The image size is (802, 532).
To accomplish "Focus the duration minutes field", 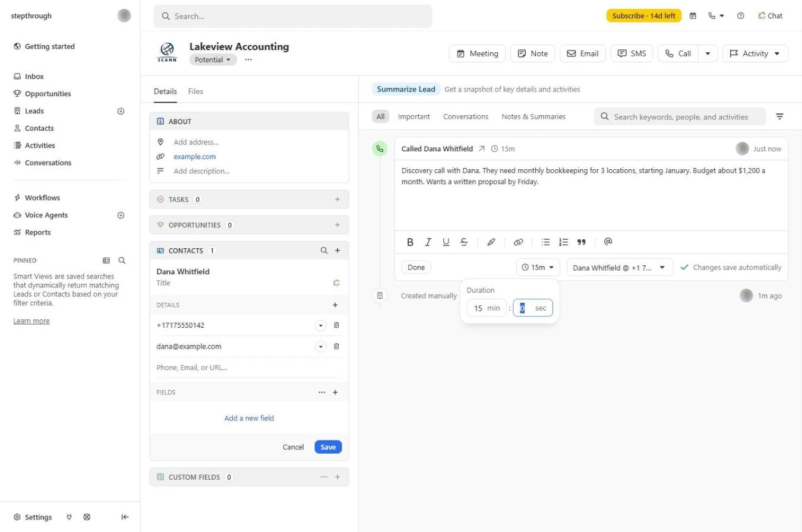I will (486, 308).
